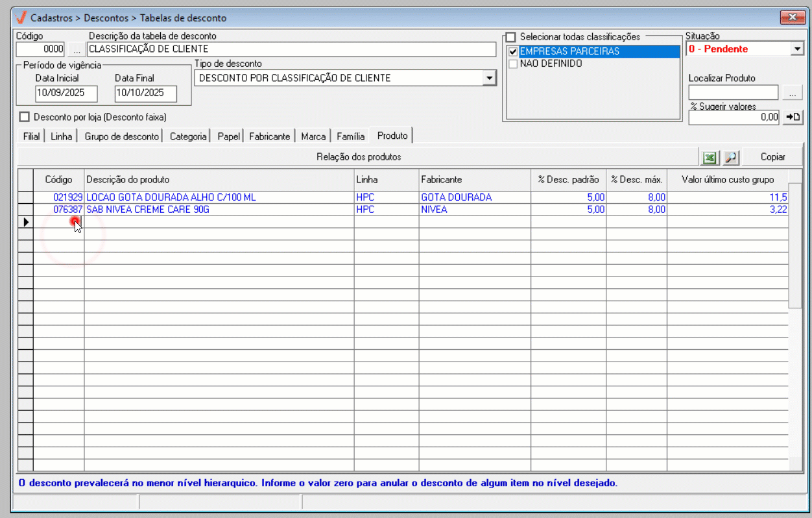Select product SAB NIVEA CREME CARE 90G

click(x=148, y=210)
